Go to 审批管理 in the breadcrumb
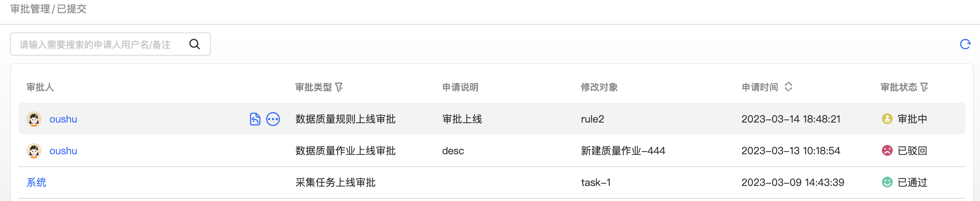Image resolution: width=980 pixels, height=201 pixels. [30, 9]
